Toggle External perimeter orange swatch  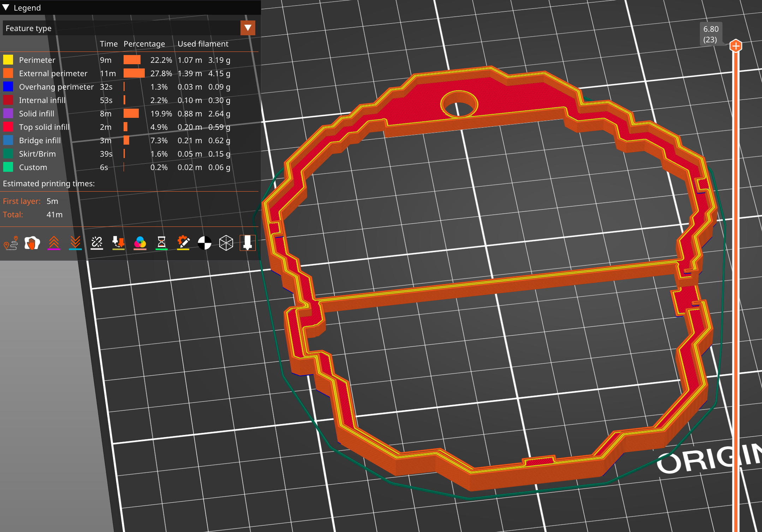(8, 73)
